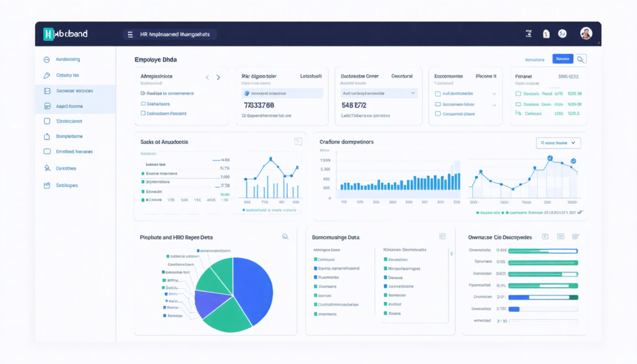Image resolution: width=637 pixels, height=364 pixels.
Task: Toggle the 'Cariiaces' checkbox in Feranet card
Action: point(519,113)
